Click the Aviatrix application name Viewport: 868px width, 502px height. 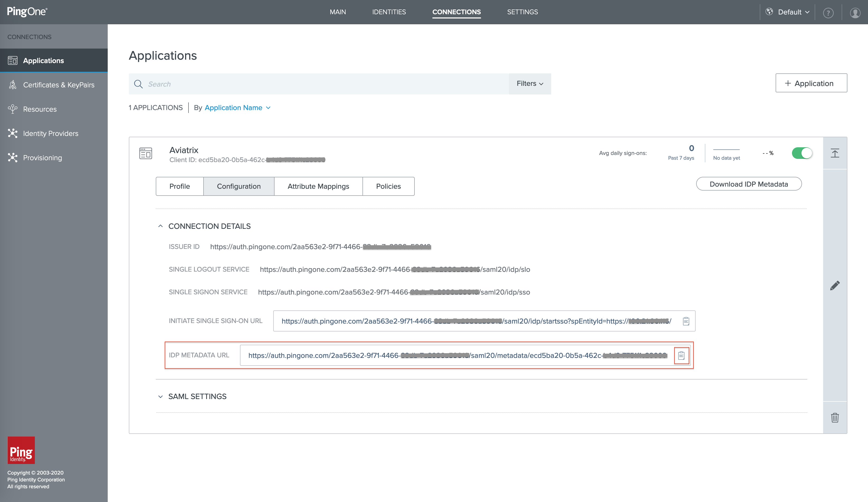click(x=184, y=150)
